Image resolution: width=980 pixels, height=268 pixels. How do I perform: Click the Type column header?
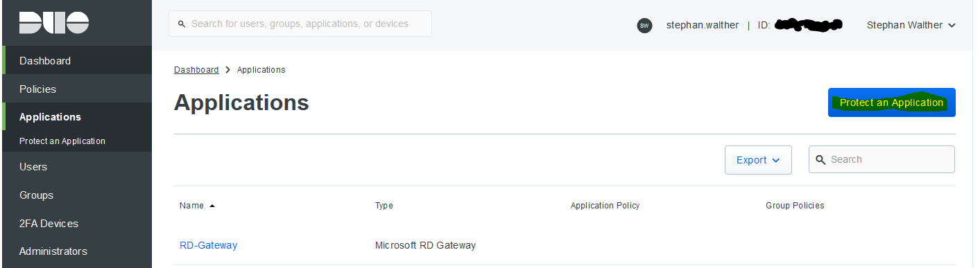pos(384,206)
